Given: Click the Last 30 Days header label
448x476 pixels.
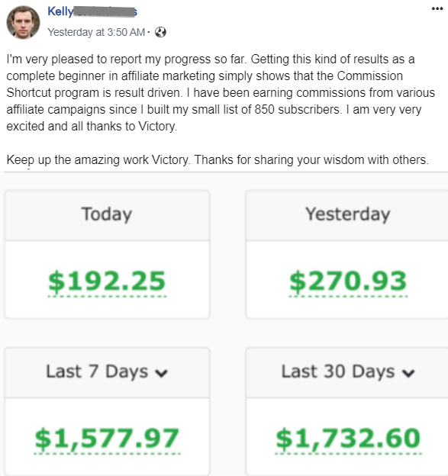Looking at the screenshot, I should pos(338,371).
